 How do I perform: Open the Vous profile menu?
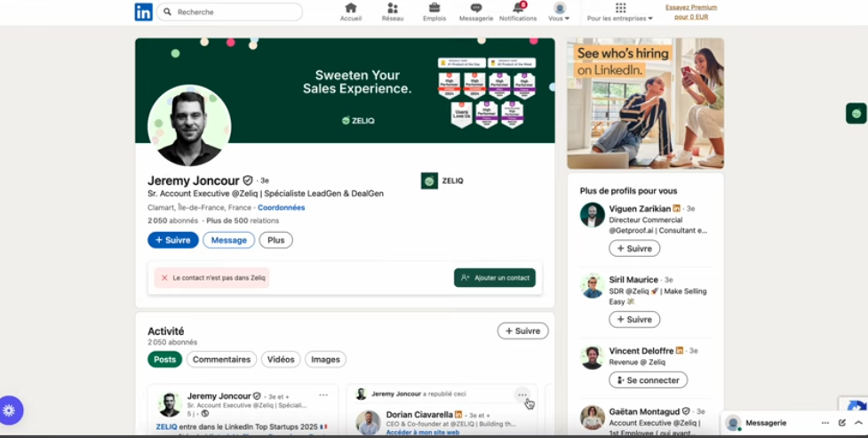click(x=559, y=12)
